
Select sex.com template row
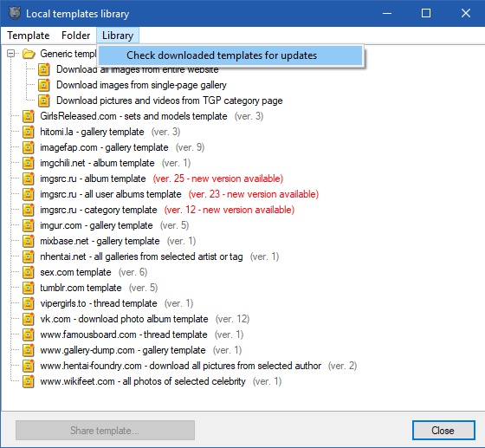[x=76, y=272]
